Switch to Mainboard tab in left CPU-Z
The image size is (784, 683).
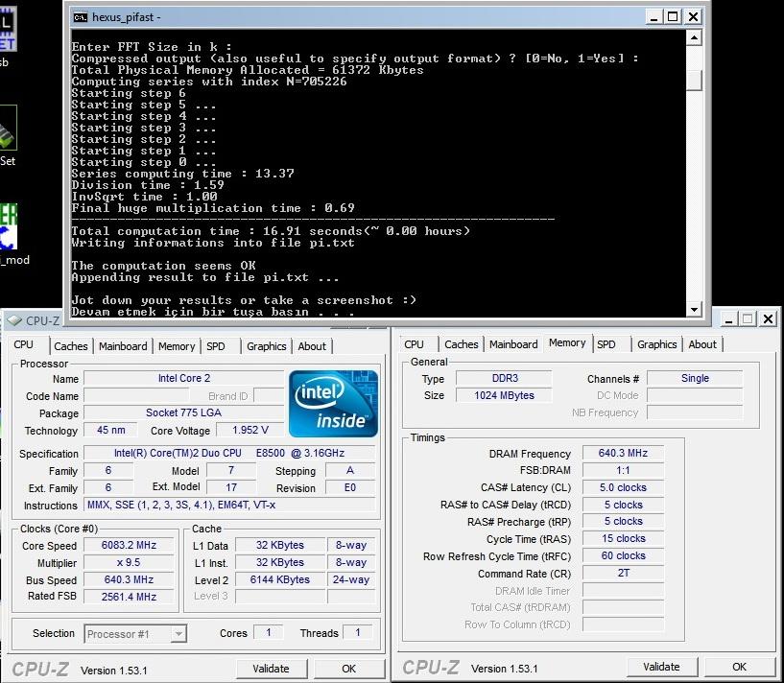coord(123,346)
